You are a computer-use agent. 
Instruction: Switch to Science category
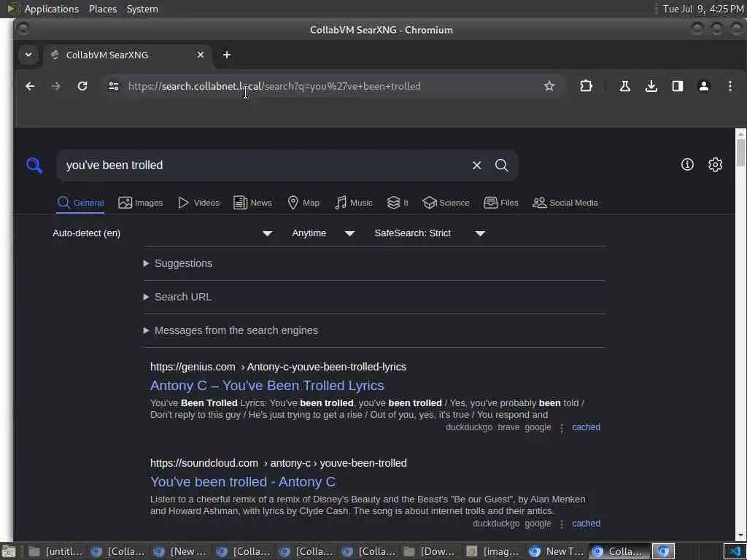(x=446, y=203)
